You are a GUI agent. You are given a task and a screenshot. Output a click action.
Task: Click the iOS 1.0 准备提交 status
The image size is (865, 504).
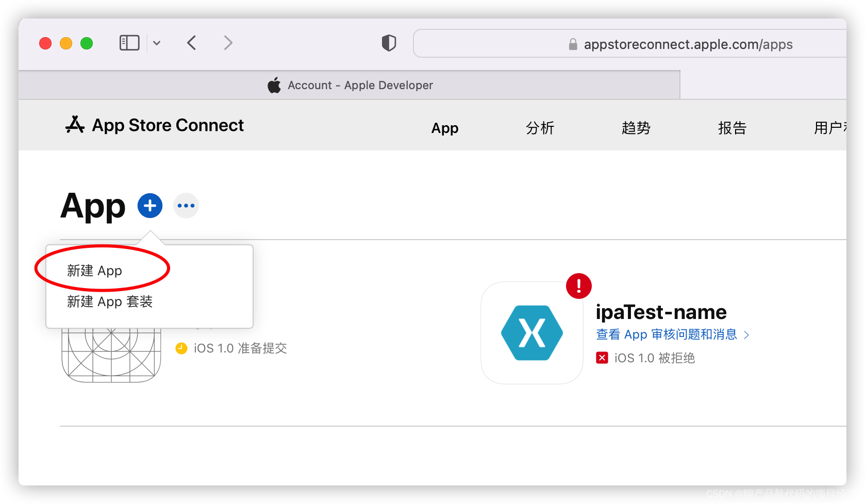coord(240,348)
